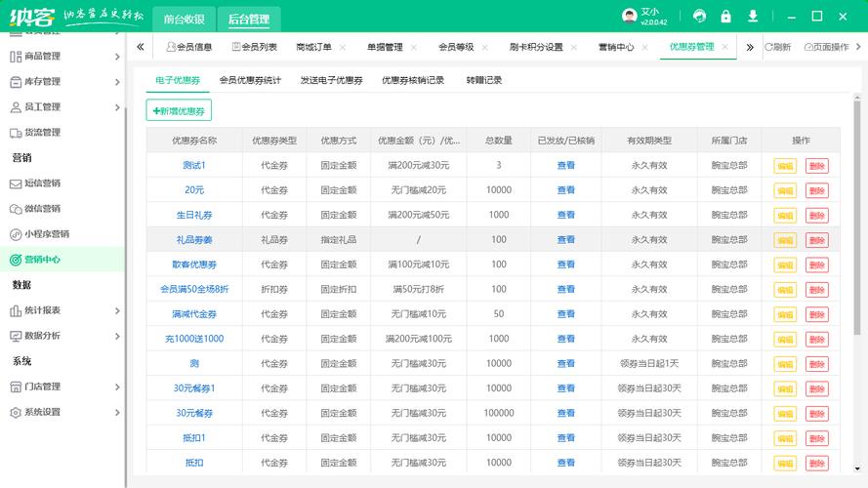The height and width of the screenshot is (488, 868).
Task: Click the download arrow icon in title bar
Action: tap(753, 17)
